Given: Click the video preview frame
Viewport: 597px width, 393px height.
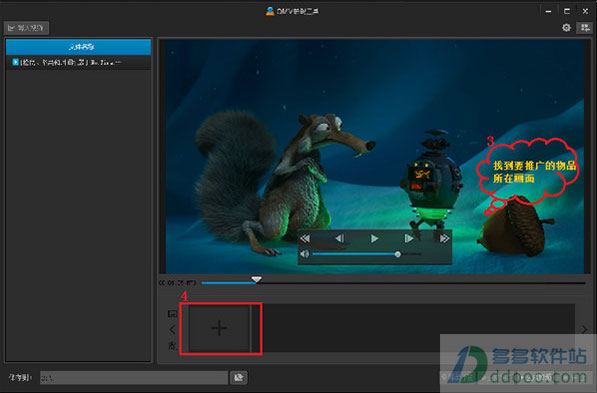Looking at the screenshot, I should tap(375, 156).
